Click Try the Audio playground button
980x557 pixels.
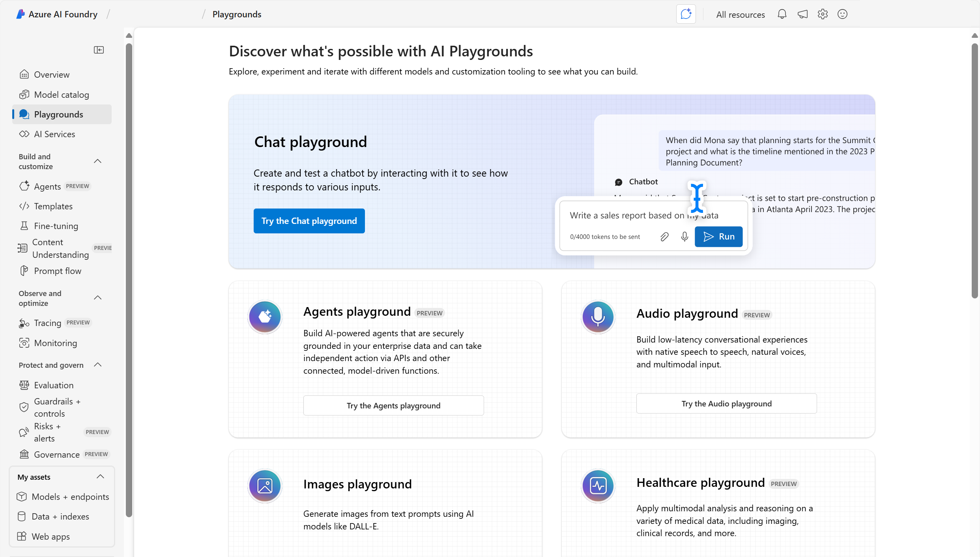click(726, 403)
